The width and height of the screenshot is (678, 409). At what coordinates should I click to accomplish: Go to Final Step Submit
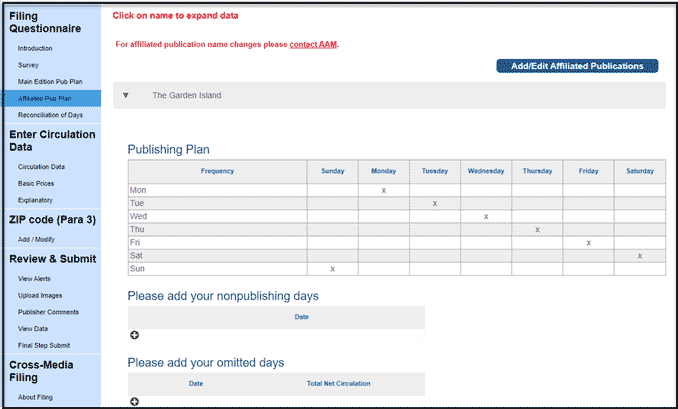click(x=44, y=345)
